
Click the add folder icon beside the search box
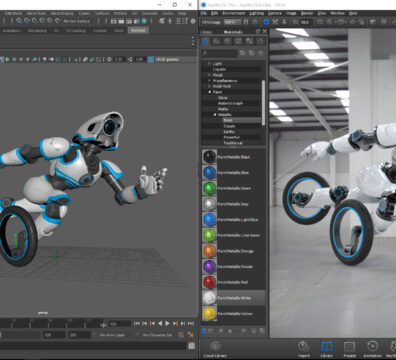point(243,53)
